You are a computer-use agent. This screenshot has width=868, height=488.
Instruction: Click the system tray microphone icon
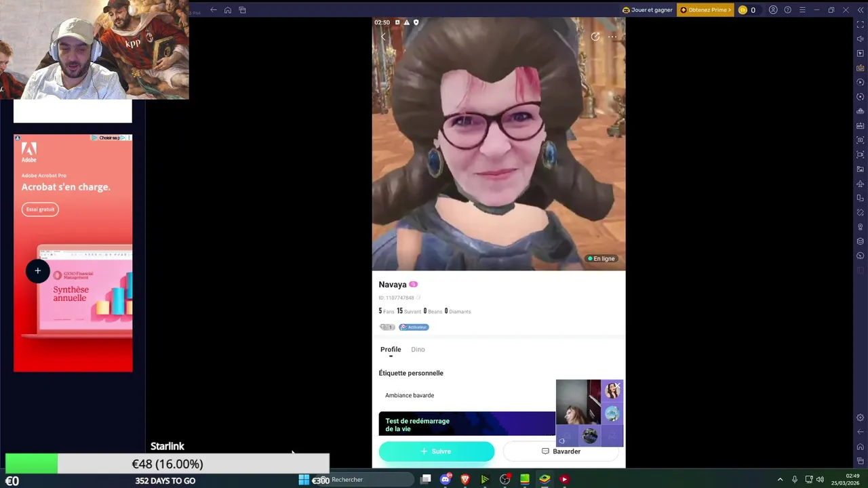[795, 480]
